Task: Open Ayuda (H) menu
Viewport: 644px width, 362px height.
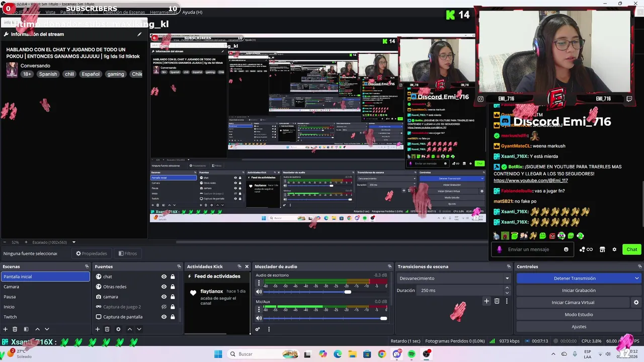Action: click(192, 12)
